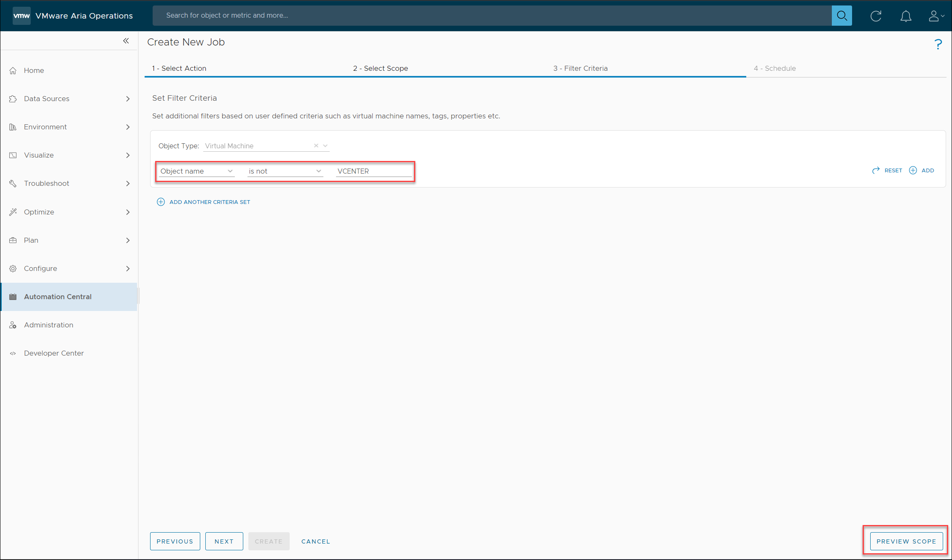This screenshot has width=952, height=560.
Task: Open the notifications bell
Action: point(906,16)
